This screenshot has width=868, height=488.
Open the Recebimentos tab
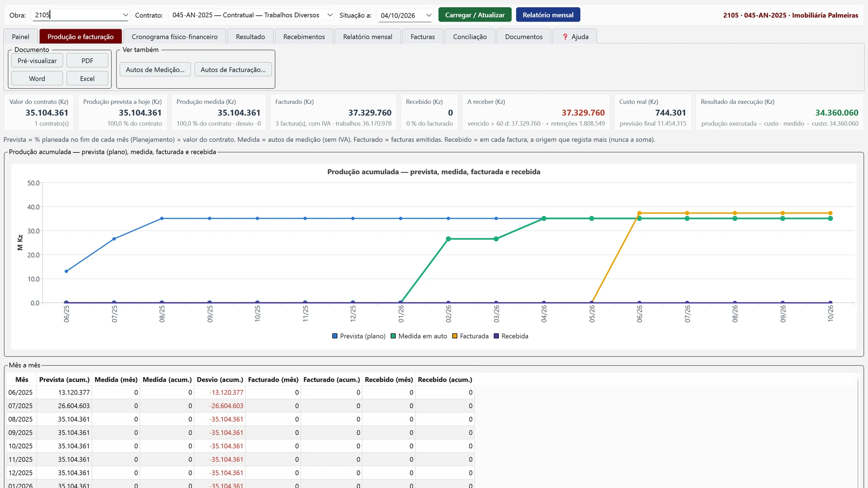(304, 36)
